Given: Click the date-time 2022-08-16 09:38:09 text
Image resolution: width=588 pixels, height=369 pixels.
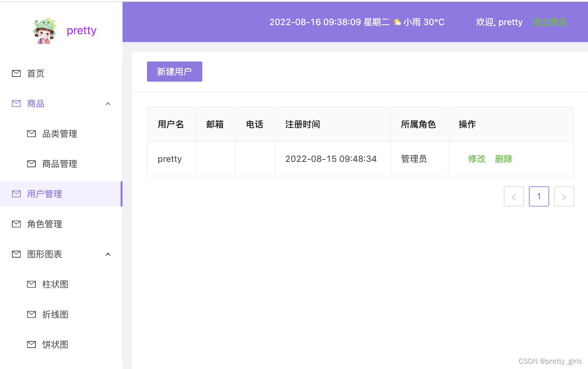Looking at the screenshot, I should point(315,22).
